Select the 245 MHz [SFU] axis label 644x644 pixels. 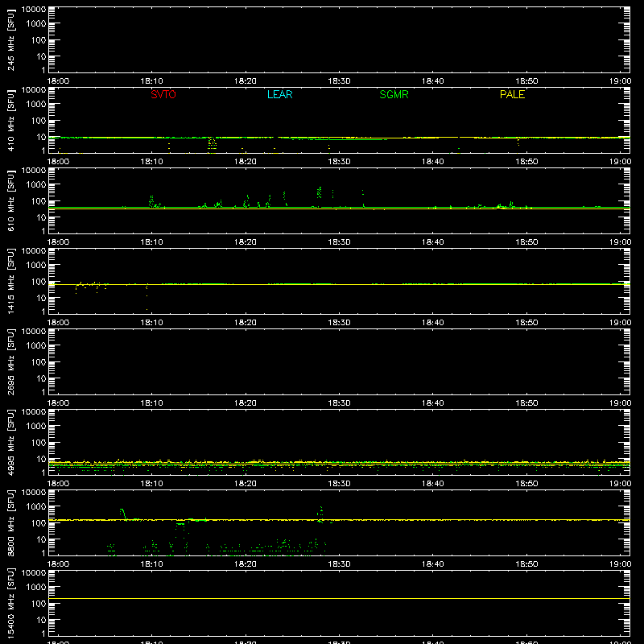11,39
